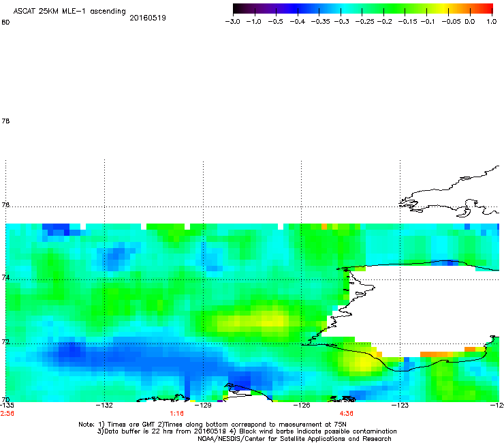
Task: Select the "-0.4" color scale label
Action: click(x=298, y=22)
